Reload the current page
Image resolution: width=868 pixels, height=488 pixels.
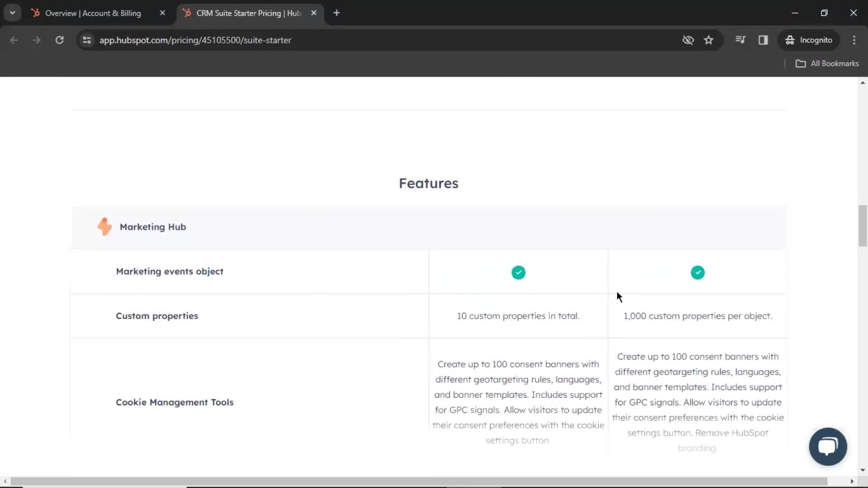tap(59, 40)
